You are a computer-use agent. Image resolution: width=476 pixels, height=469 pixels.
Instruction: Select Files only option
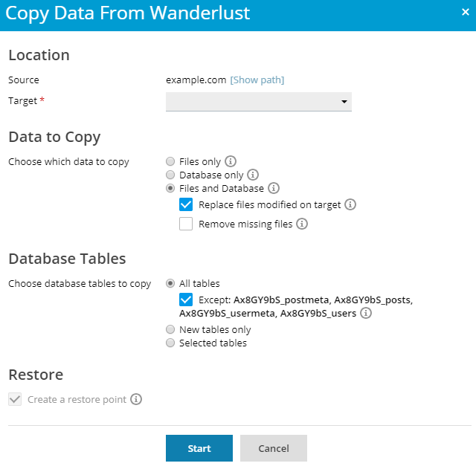pyautogui.click(x=171, y=161)
